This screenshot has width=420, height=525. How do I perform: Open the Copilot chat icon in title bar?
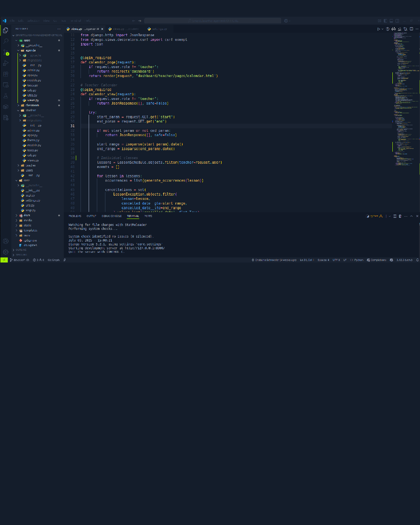click(x=286, y=21)
